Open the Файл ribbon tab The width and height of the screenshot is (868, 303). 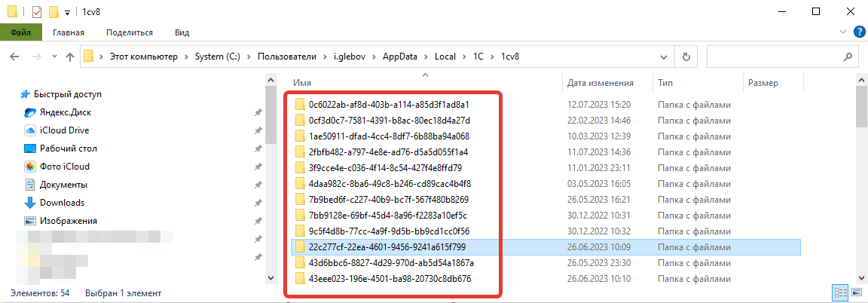click(20, 32)
